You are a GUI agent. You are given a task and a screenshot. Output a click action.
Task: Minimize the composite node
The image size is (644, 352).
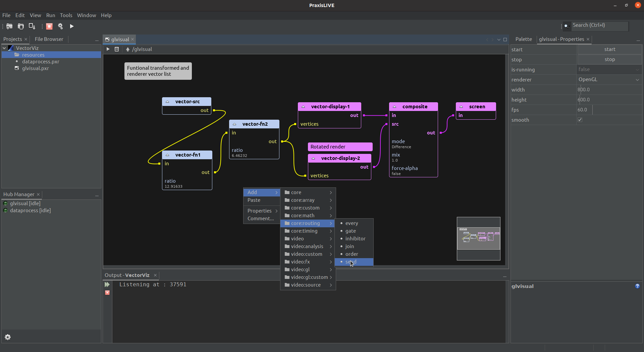click(x=394, y=107)
